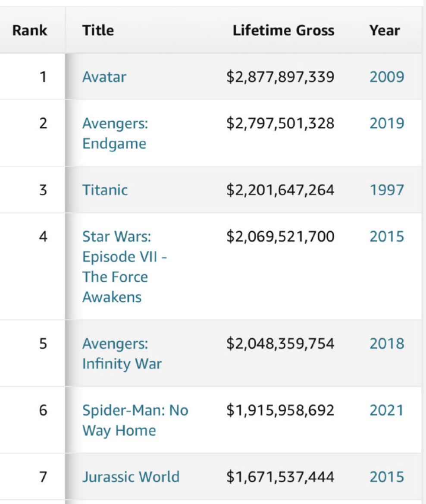
Task: Select the 2019 year link
Action: (x=387, y=123)
